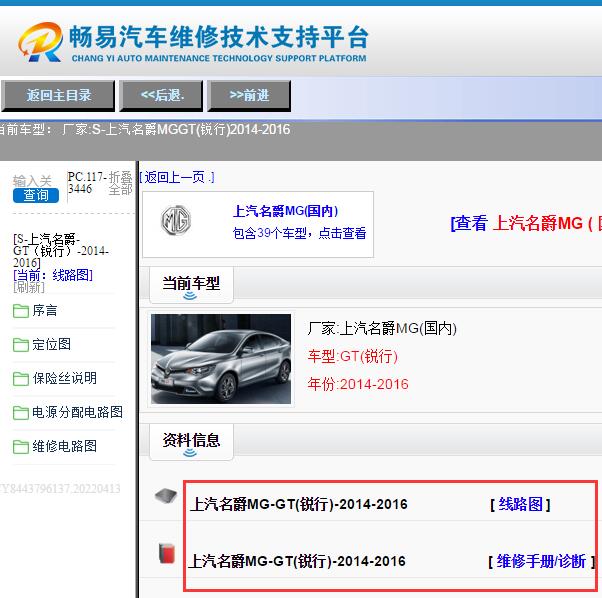The width and height of the screenshot is (602, 598).
Task: Click the Chang Yi platform logo icon
Action: pos(40,42)
